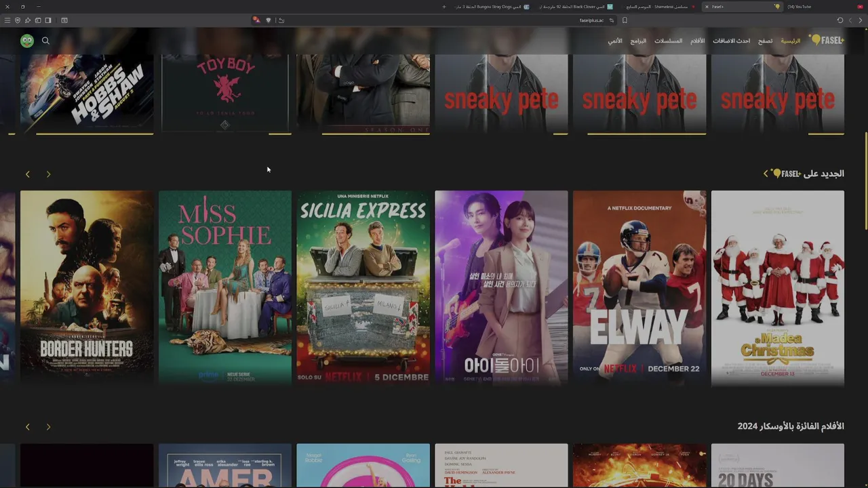The height and width of the screenshot is (488, 868).
Task: Open the Madea Christmas poster
Action: (x=778, y=288)
